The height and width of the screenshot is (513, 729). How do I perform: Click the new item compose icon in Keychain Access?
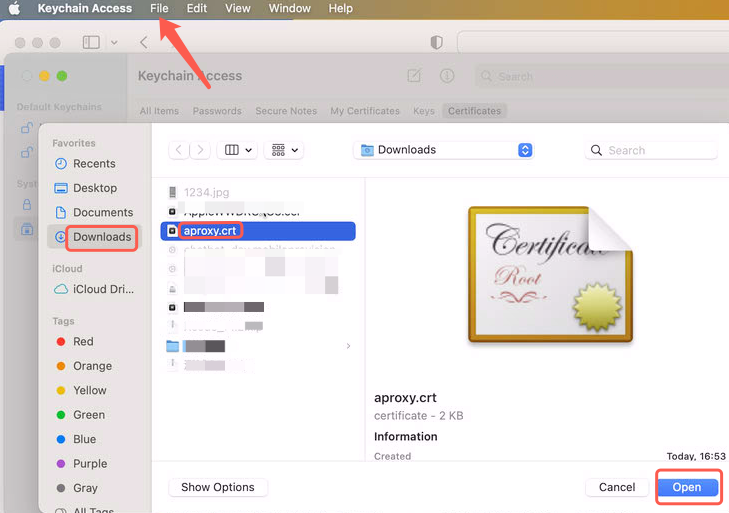[414, 75]
